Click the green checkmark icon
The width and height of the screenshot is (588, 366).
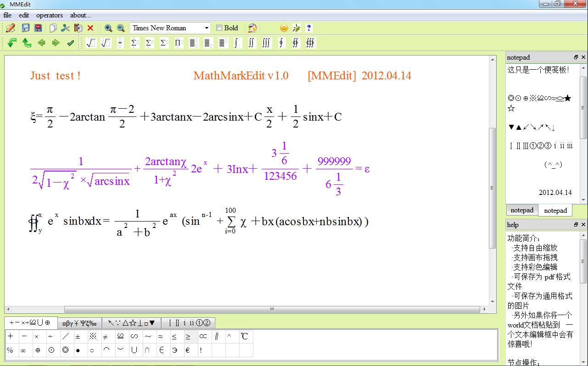[71, 43]
